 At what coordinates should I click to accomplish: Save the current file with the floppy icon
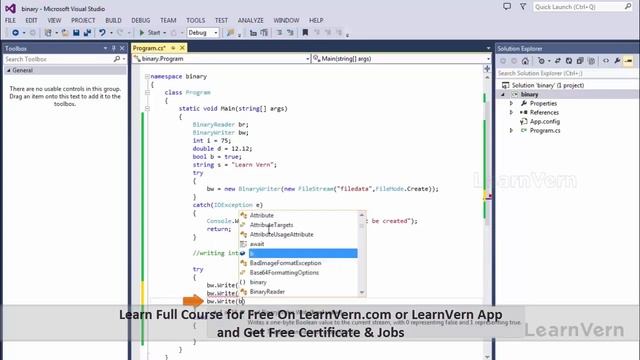point(76,33)
